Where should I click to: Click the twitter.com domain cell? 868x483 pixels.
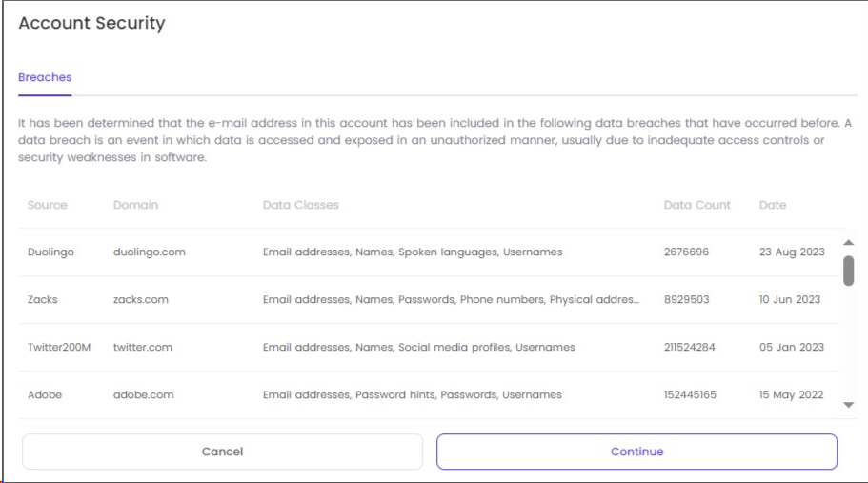pyautogui.click(x=143, y=347)
